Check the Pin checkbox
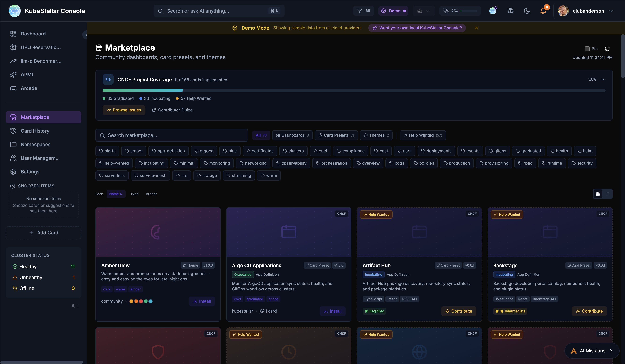Image resolution: width=625 pixels, height=364 pixels. coord(587,49)
